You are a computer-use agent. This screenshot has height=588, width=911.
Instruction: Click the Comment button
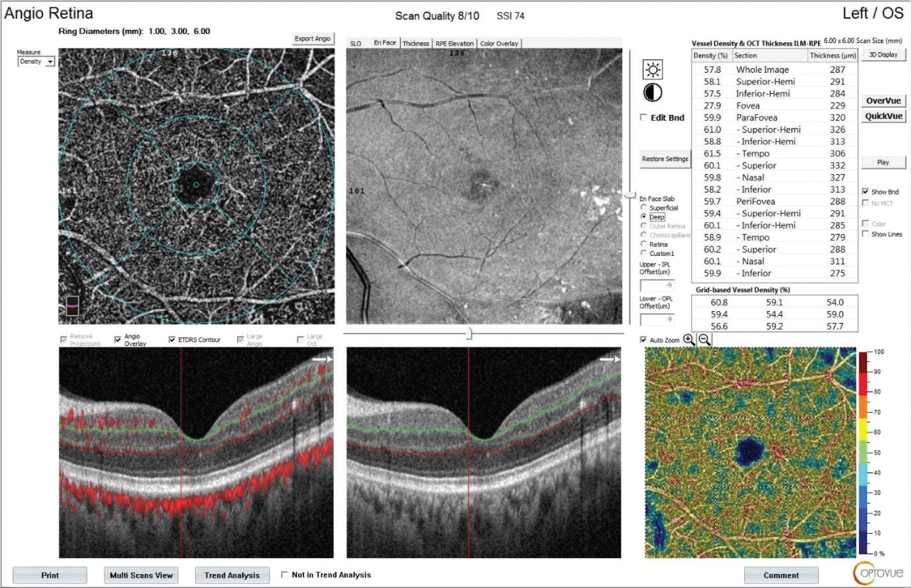point(781,575)
